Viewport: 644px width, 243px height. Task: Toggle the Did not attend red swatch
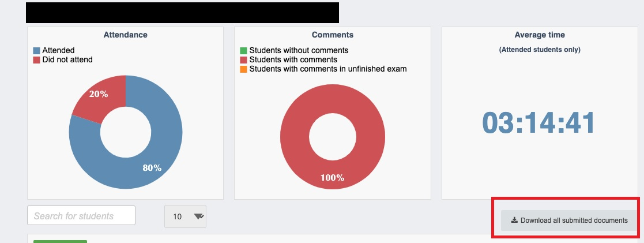(x=36, y=60)
